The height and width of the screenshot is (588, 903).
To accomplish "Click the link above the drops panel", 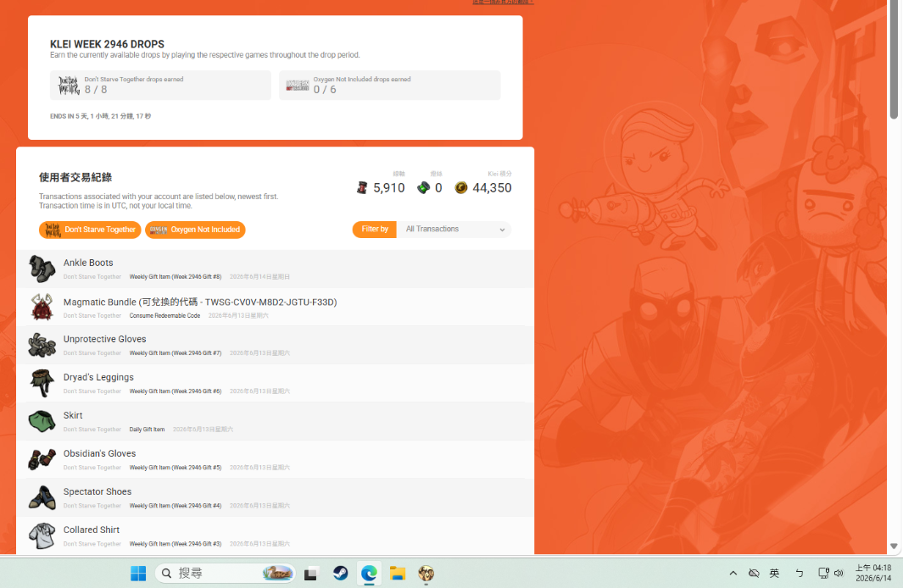I will coord(503,3).
